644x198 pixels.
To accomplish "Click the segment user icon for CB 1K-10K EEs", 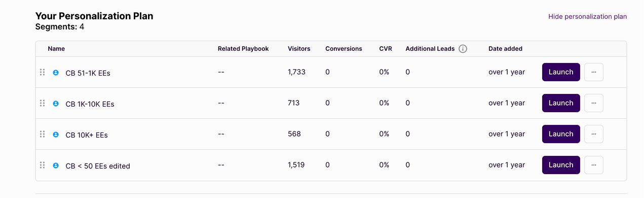I will pyautogui.click(x=56, y=104).
